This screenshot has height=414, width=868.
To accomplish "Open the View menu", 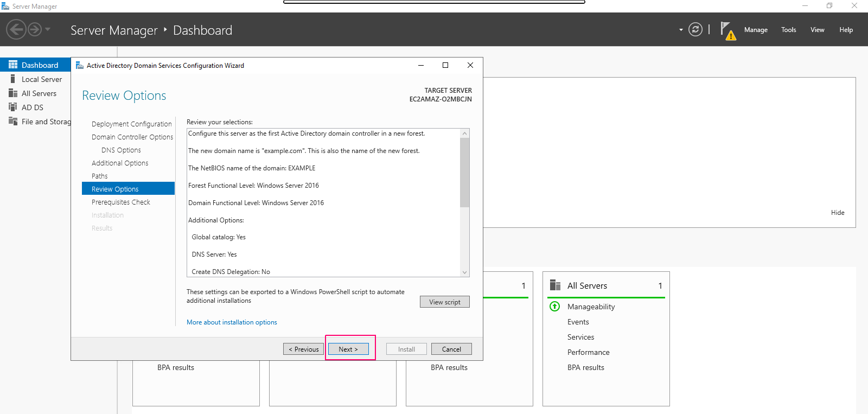I will (818, 30).
